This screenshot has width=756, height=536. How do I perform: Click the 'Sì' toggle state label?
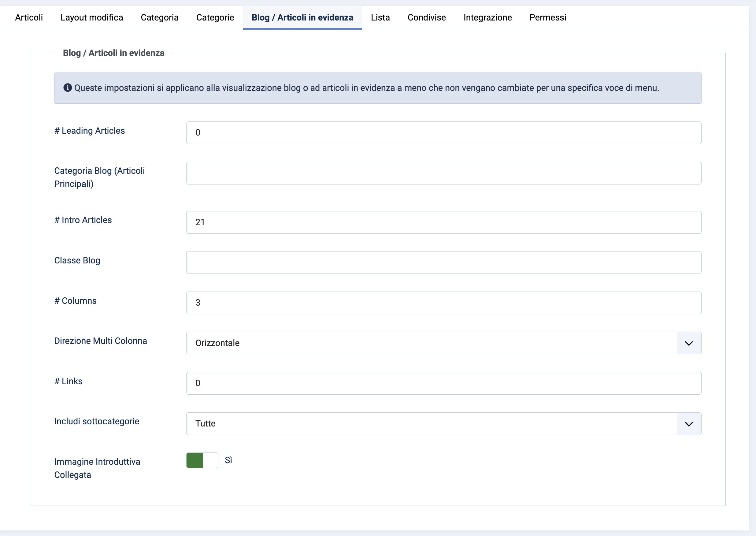228,460
